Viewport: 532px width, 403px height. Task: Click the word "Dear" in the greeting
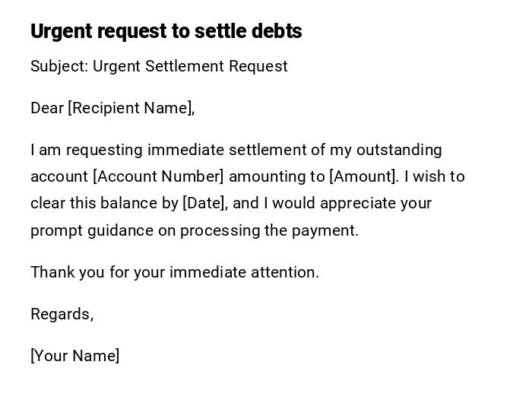[47, 108]
